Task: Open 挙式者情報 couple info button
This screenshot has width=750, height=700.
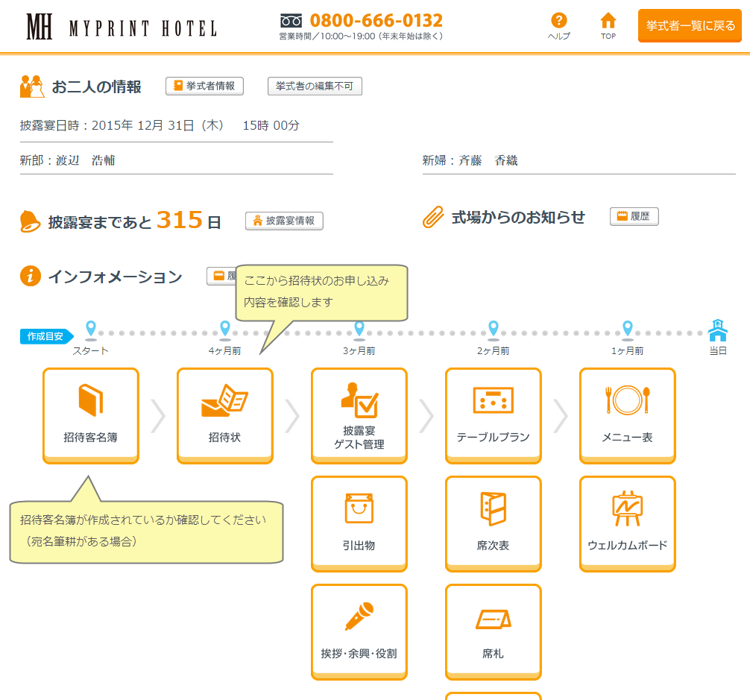Action: tap(204, 86)
